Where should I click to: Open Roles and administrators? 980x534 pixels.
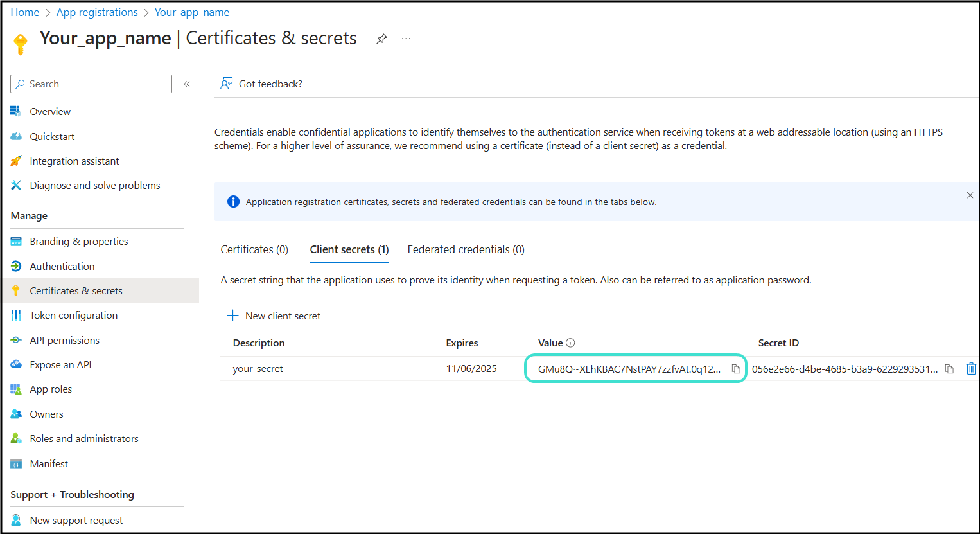[84, 438]
